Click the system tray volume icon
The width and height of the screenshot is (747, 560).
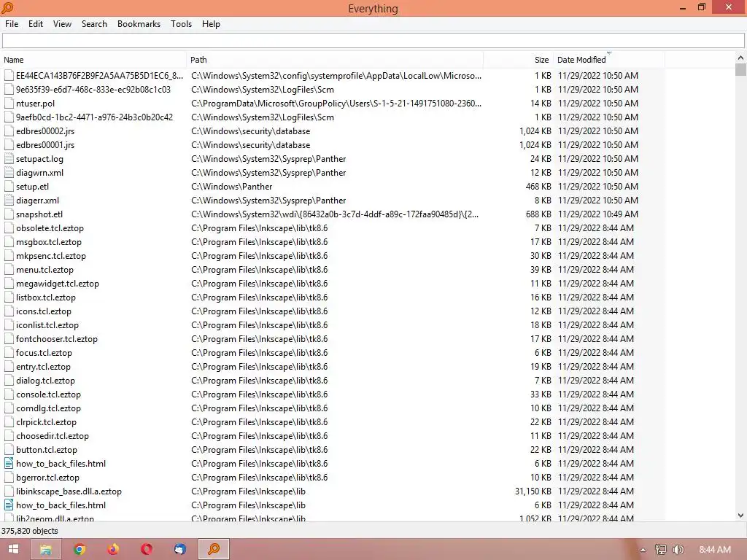point(678,550)
